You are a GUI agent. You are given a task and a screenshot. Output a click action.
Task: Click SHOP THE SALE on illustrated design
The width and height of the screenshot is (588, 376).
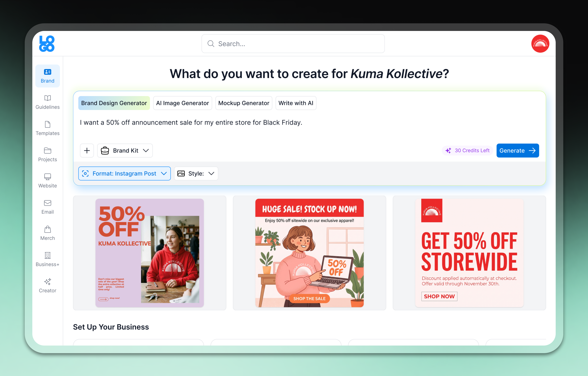[x=309, y=299]
